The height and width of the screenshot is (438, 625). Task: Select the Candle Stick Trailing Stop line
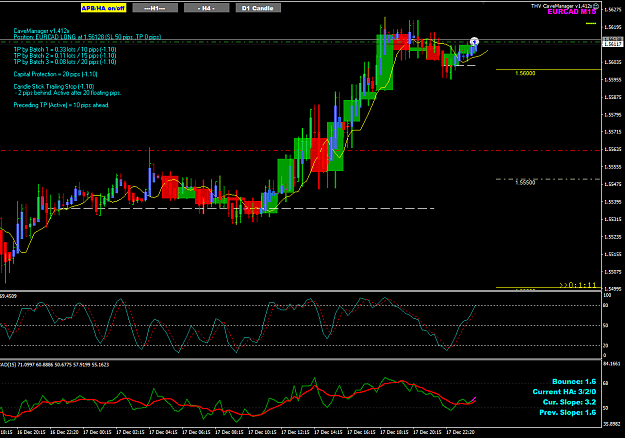(54, 86)
